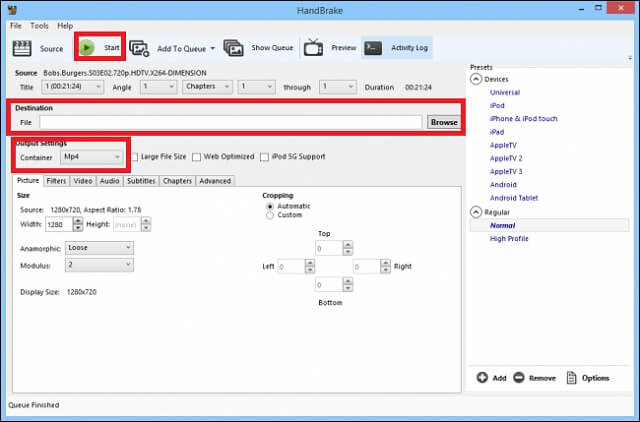The width and height of the screenshot is (640, 422).
Task: Enable Large File Size checkbox
Action: [x=135, y=157]
